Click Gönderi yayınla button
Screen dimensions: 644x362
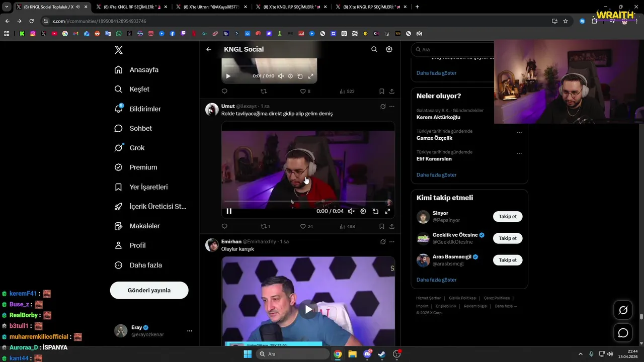click(149, 290)
